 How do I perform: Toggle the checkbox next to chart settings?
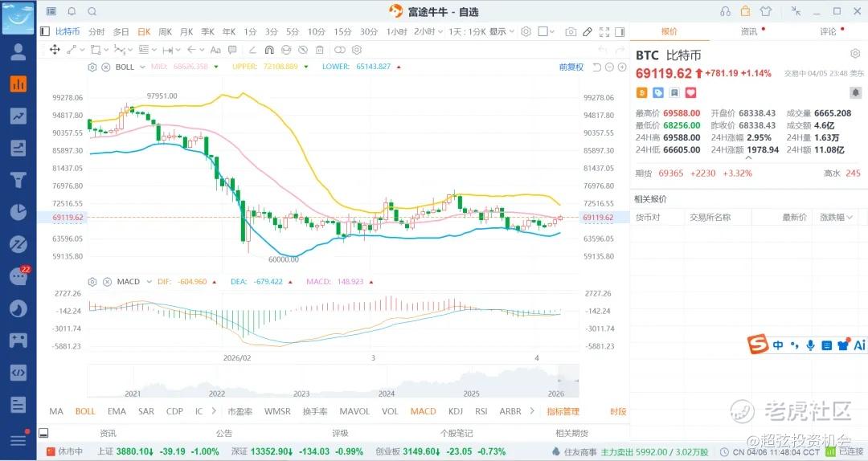pos(543,31)
